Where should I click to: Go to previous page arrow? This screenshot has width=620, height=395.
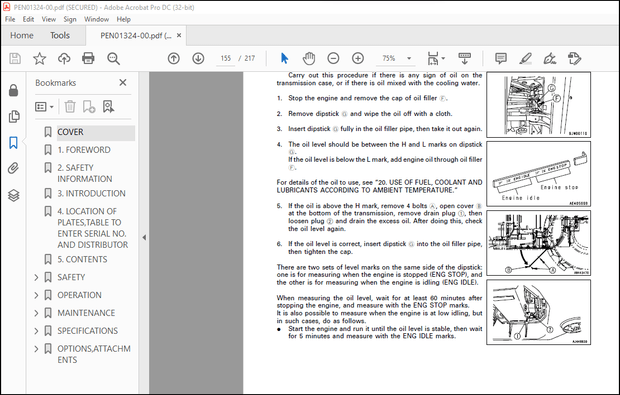[174, 59]
